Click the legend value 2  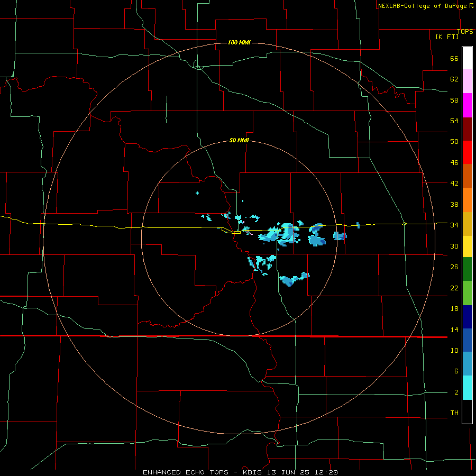456,392
